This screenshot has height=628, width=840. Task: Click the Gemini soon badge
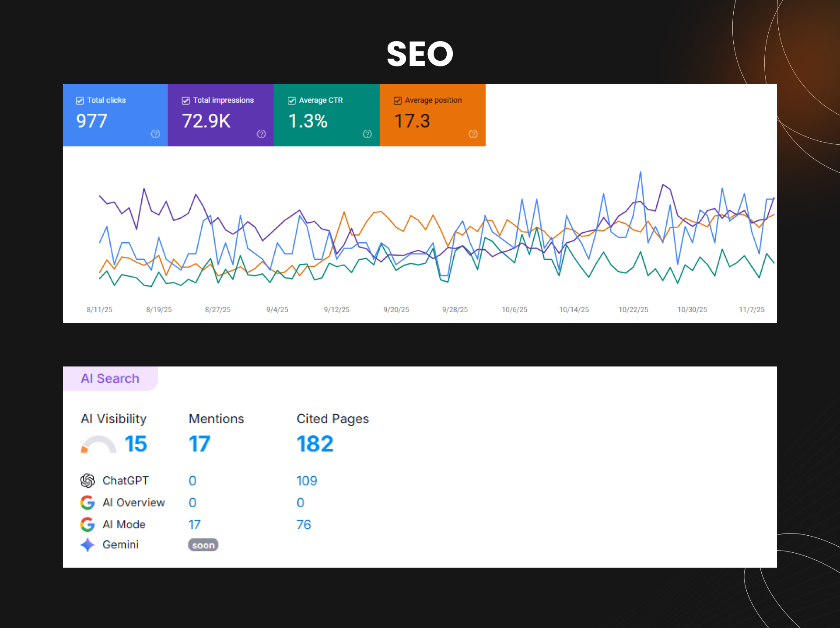pos(203,545)
